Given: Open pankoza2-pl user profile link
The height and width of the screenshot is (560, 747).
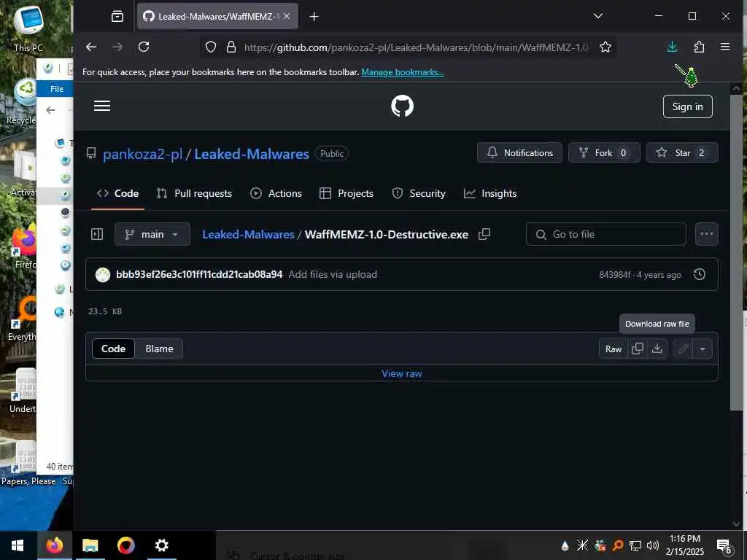Looking at the screenshot, I should coord(142,154).
